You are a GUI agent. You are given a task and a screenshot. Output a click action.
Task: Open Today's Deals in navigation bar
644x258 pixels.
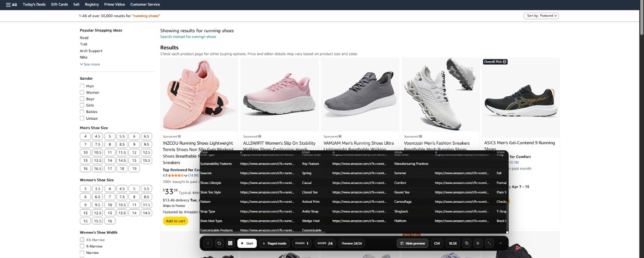(x=34, y=5)
